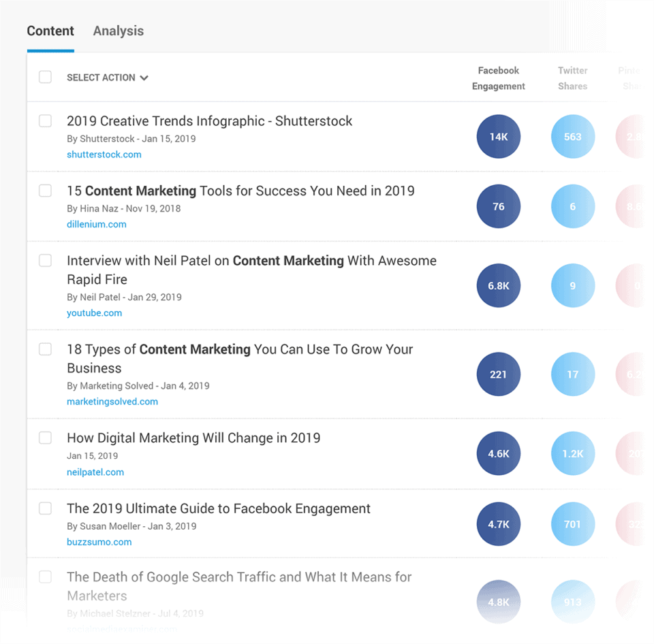The image size is (654, 644).
Task: Click the 6.8K Facebook badge for Neil Patel interview
Action: tap(498, 285)
